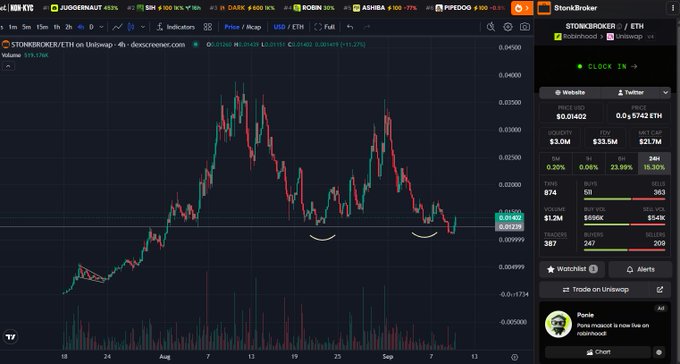The height and width of the screenshot is (364, 680).
Task: Switch to the 1H stats tab
Action: click(x=588, y=163)
